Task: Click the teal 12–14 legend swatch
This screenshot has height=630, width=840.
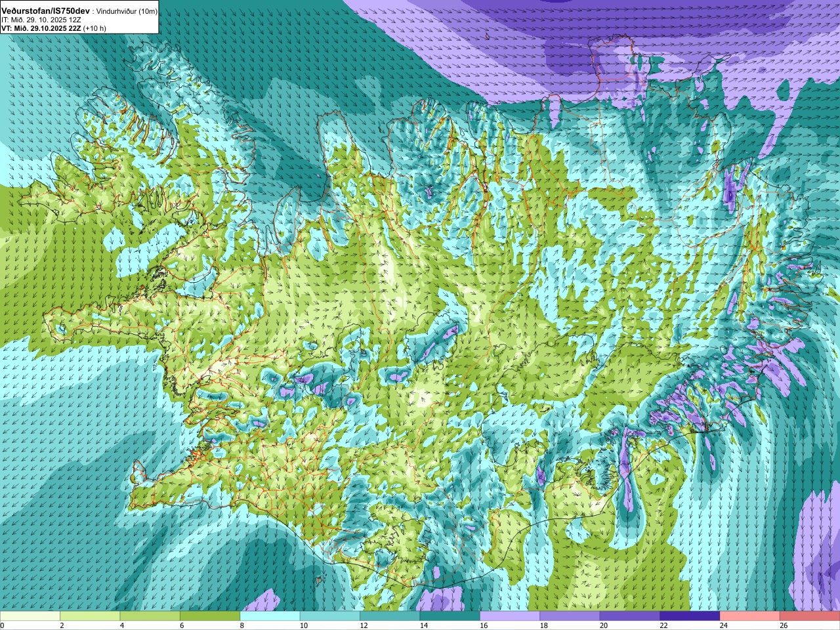Action: (390, 616)
